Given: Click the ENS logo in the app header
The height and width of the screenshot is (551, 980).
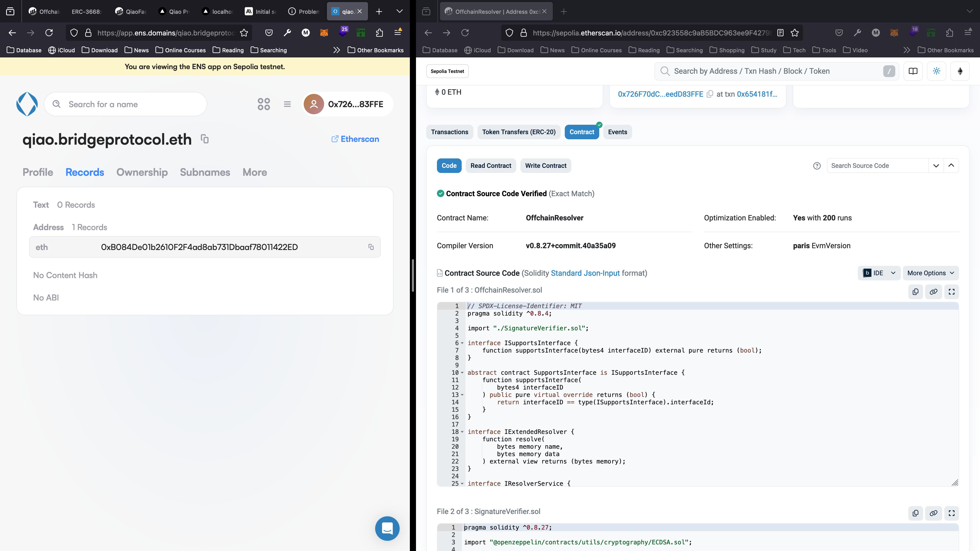Looking at the screenshot, I should coord(27,104).
